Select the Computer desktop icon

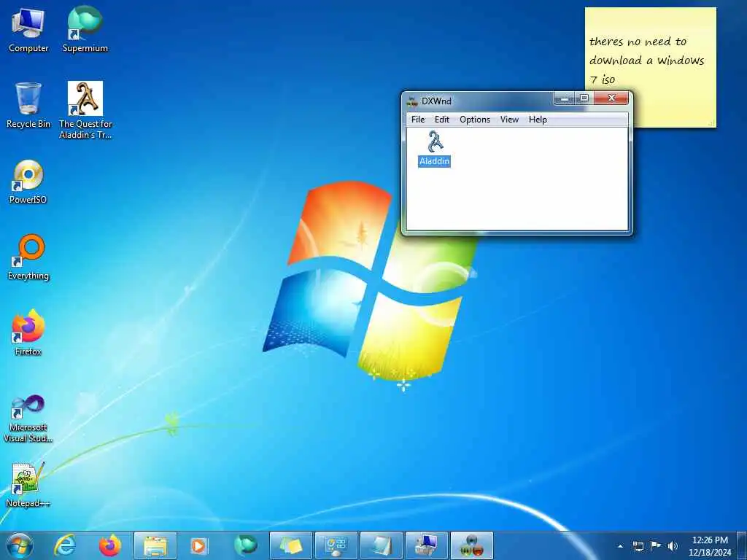point(28,31)
